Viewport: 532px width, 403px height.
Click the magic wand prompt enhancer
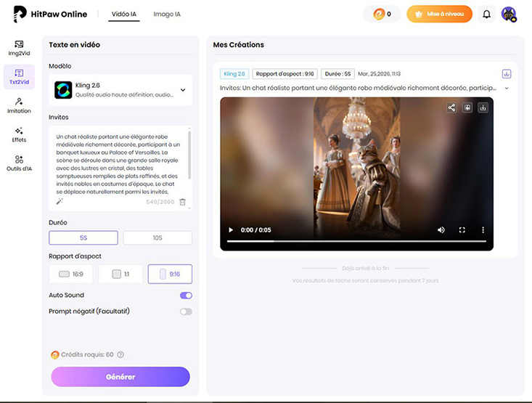click(60, 202)
